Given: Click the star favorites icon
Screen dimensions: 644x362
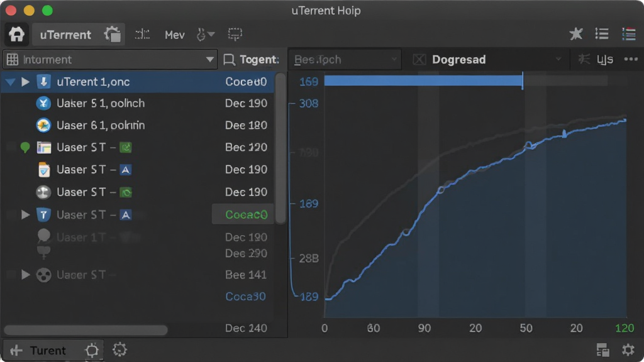Looking at the screenshot, I should click(x=576, y=34).
